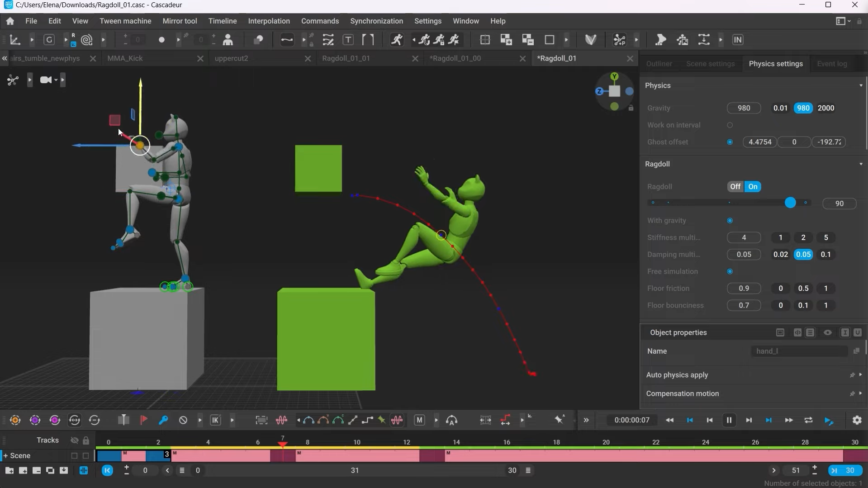Toggle Work on interval radio
The width and height of the screenshot is (868, 488).
730,125
